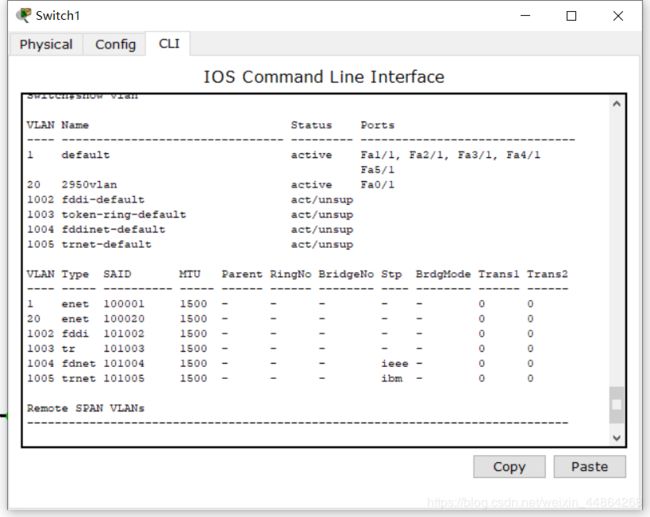The height and width of the screenshot is (517, 650).
Task: Select the CLI tab
Action: (x=169, y=44)
